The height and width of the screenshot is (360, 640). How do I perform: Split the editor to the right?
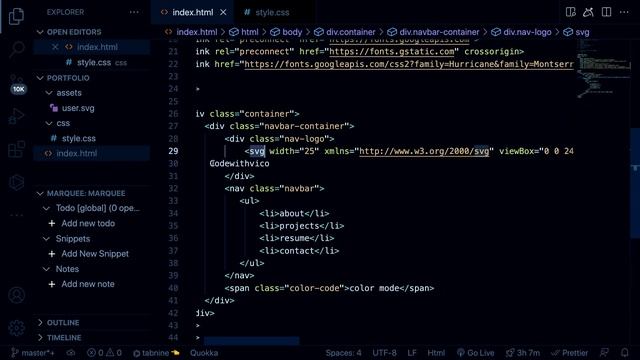point(606,12)
